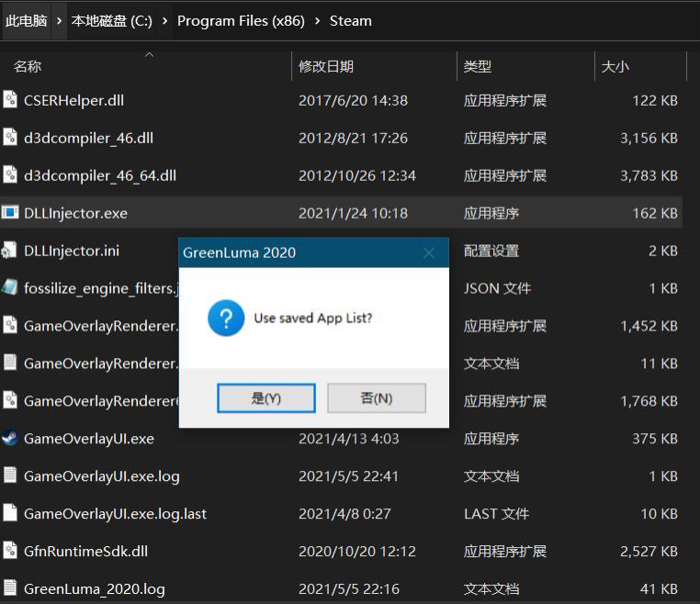
Task: Click the GreenLuma_2020.log file icon
Action: pos(10,588)
